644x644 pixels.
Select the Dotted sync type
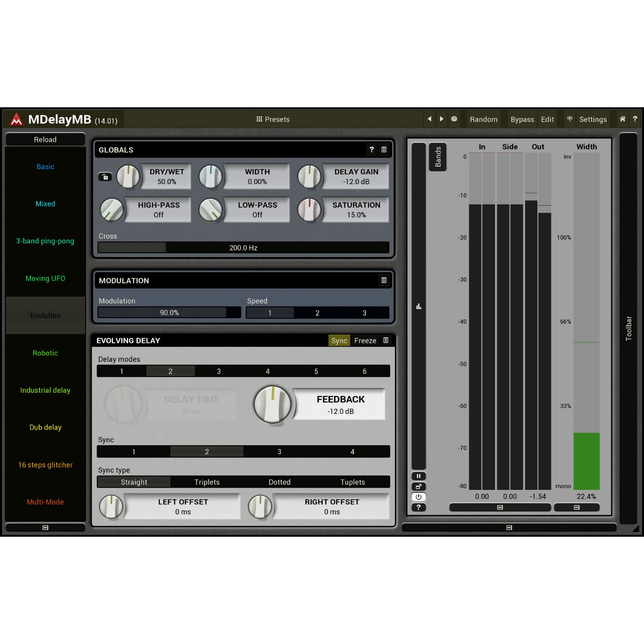tap(279, 482)
